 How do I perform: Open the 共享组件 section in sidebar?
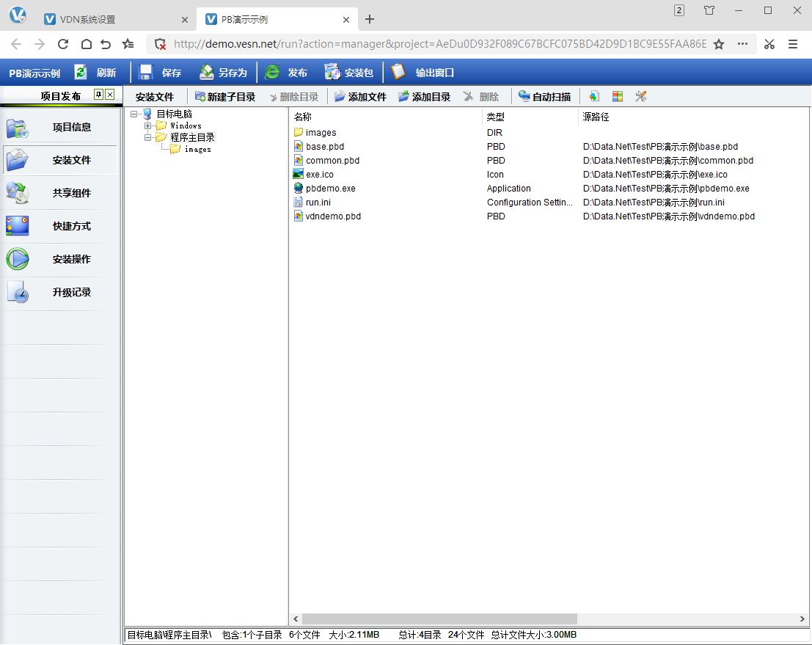(71, 193)
